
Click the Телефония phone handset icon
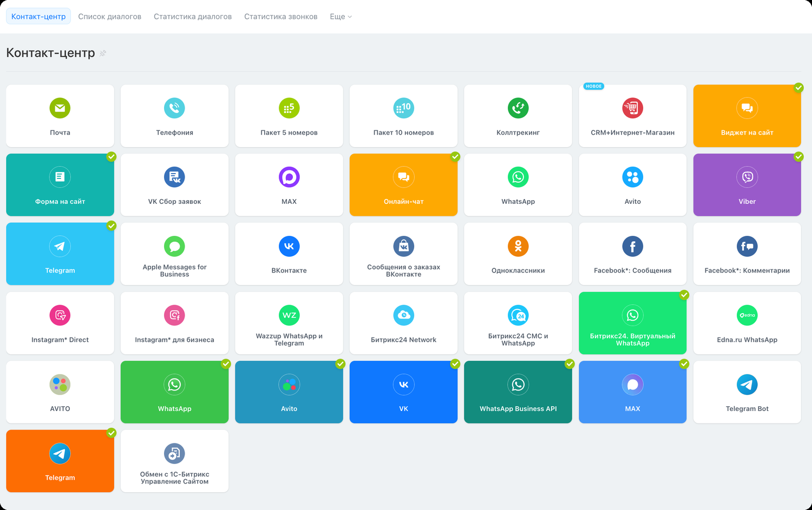point(174,108)
